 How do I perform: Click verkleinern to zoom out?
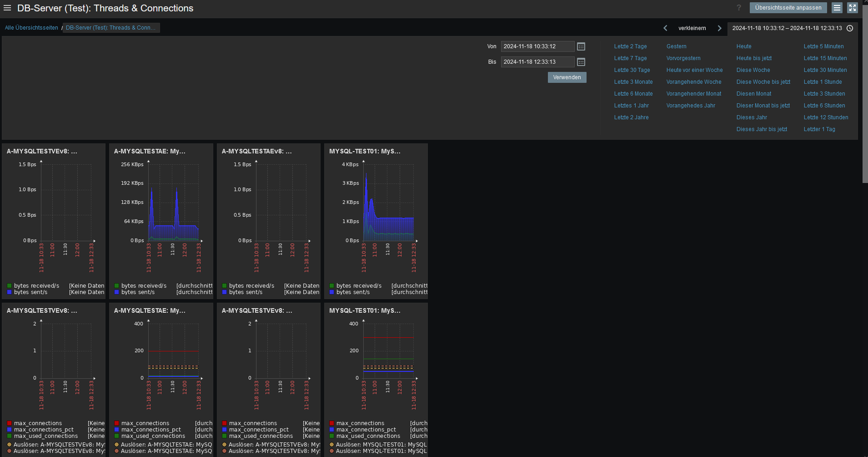[x=692, y=28]
